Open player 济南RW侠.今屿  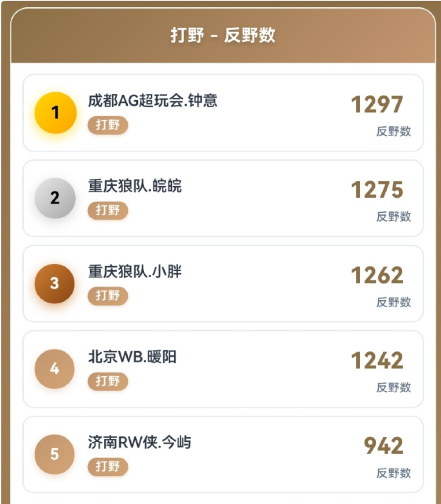tap(140, 442)
